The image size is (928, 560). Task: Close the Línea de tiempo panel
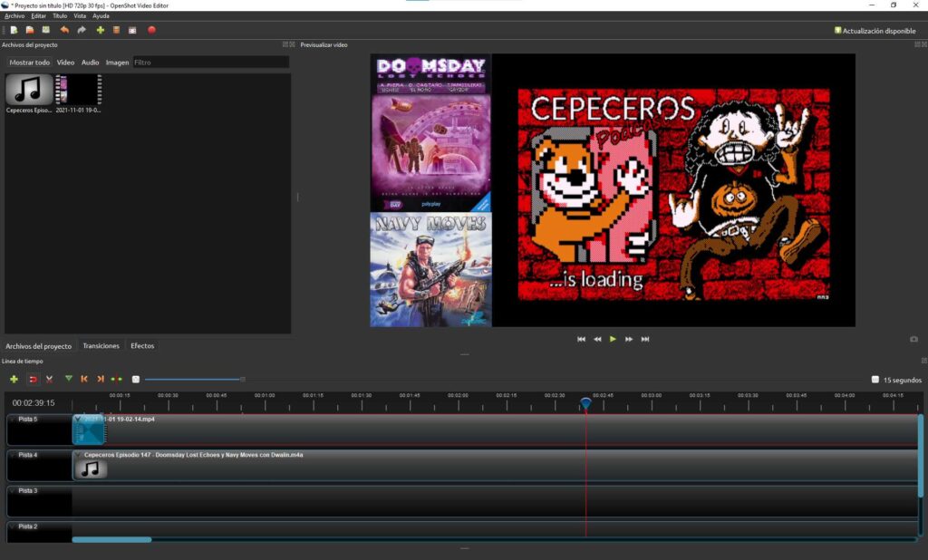coord(923,361)
